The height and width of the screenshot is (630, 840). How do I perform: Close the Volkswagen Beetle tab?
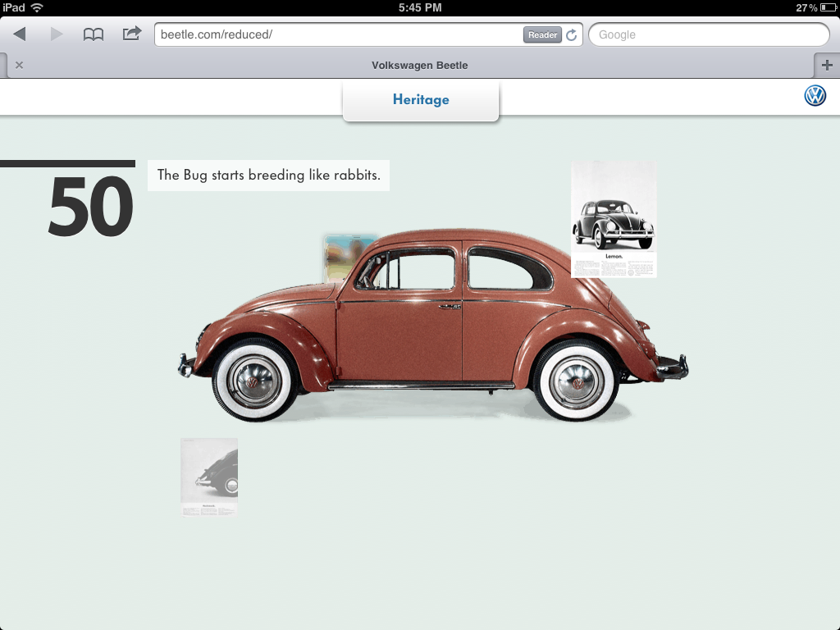pos(19,66)
